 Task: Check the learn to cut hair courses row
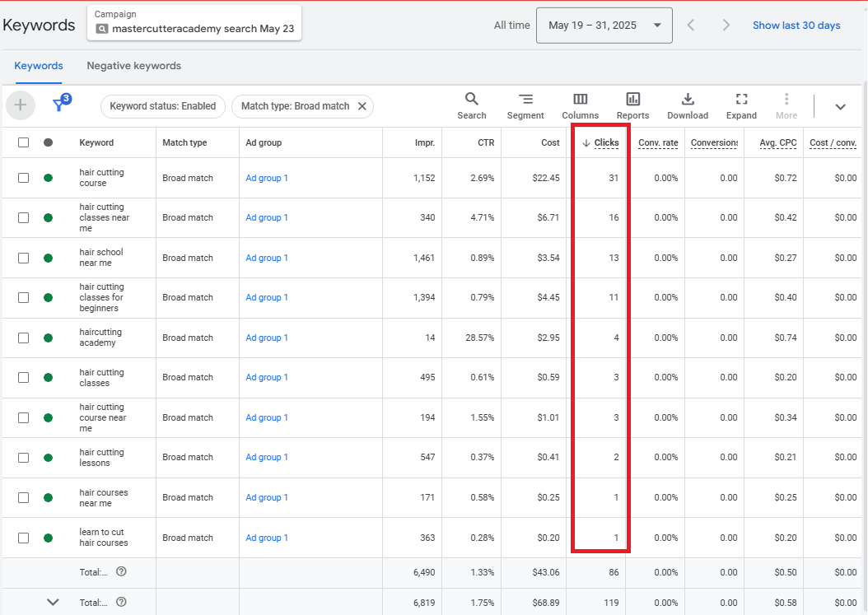[23, 538]
